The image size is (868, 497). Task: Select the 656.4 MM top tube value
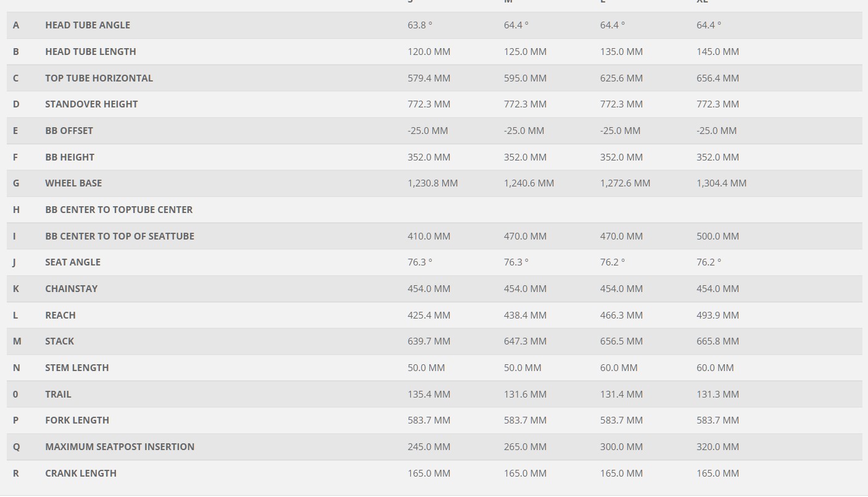coord(717,78)
